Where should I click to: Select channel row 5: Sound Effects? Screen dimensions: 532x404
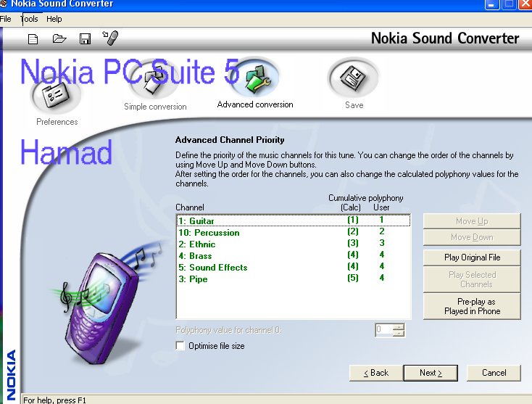click(x=294, y=267)
